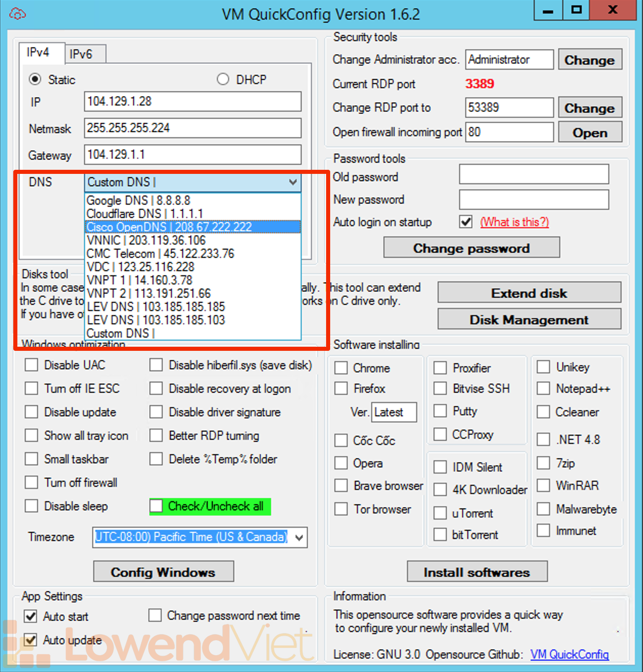Screen dimensions: 643x672
Task: Click the cloud app icon in title bar
Action: coord(17,14)
